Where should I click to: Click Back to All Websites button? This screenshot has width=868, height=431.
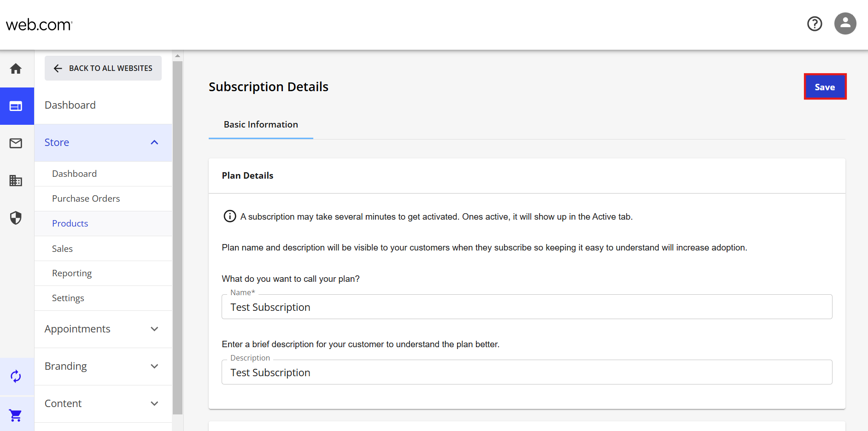(x=103, y=68)
